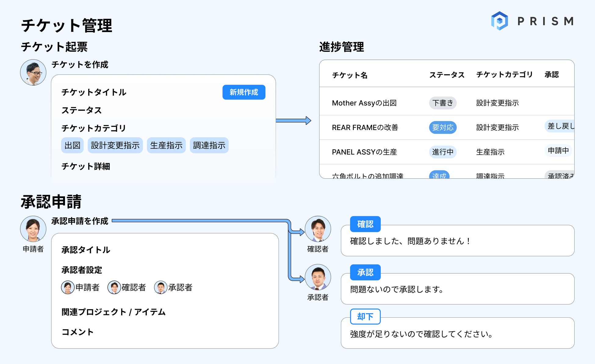This screenshot has height=364, width=595.
Task: Click the blue 承認 tab label
Action: [x=365, y=272]
